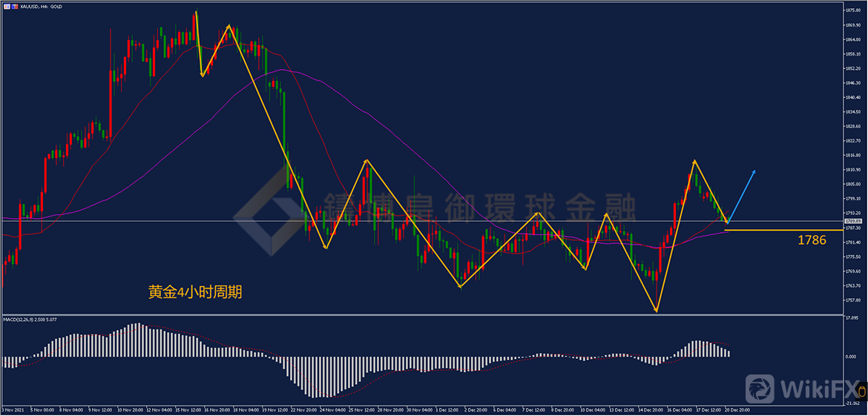Click the first one-click trading icon at top-left
The image size is (868, 416).
[x=7, y=6]
